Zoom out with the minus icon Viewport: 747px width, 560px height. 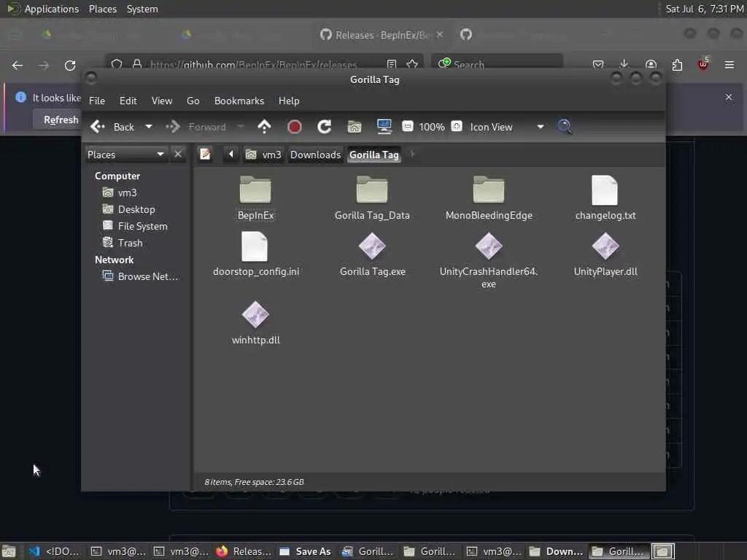(407, 126)
